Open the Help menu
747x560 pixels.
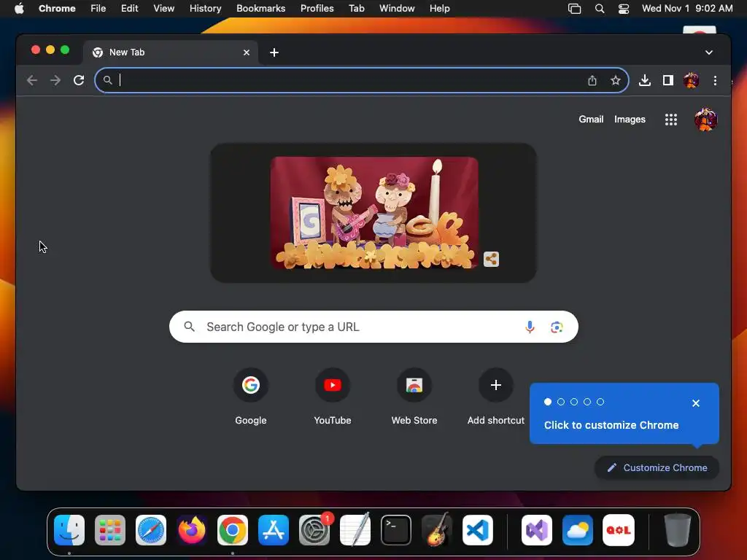click(x=439, y=8)
